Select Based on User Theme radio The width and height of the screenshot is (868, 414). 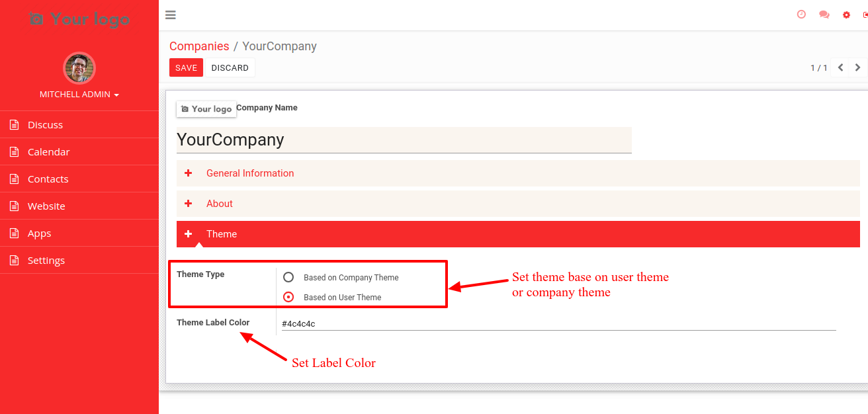tap(288, 297)
